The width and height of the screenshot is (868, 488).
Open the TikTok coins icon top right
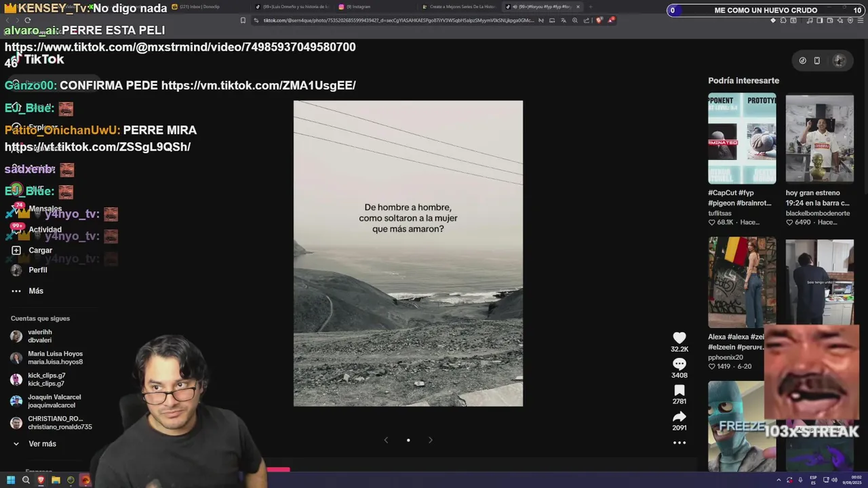pos(802,60)
